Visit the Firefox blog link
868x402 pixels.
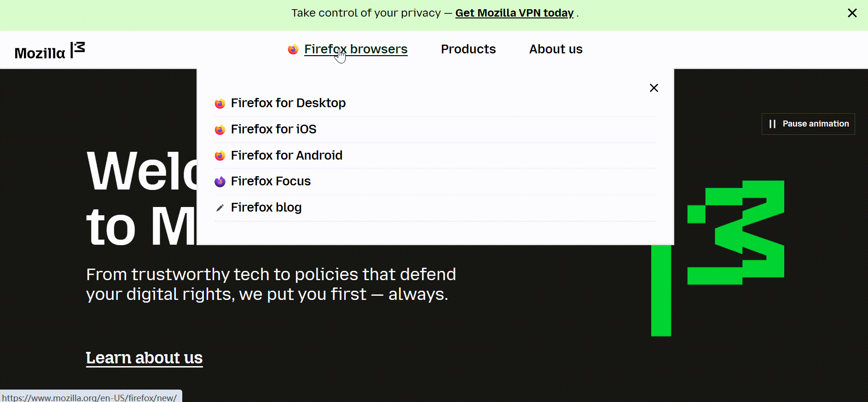point(266,207)
